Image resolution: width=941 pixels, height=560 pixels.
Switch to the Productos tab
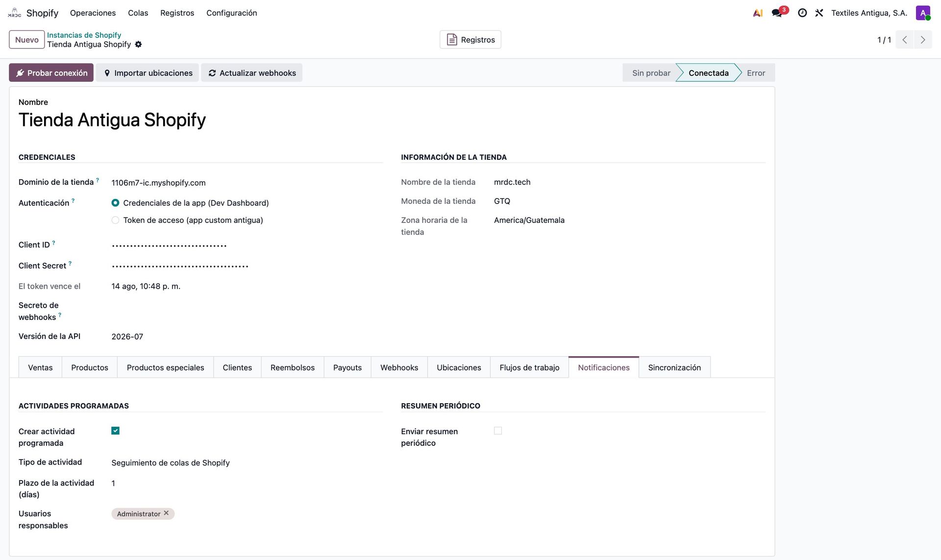[90, 367]
